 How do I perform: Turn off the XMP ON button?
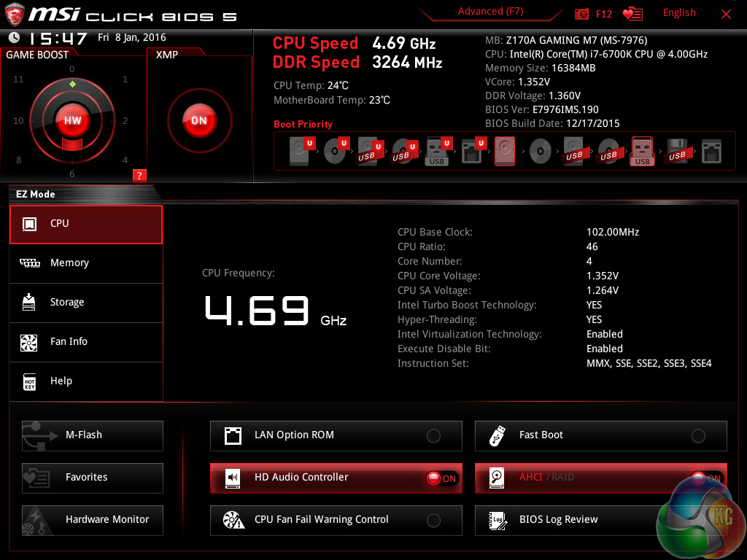coord(199,120)
